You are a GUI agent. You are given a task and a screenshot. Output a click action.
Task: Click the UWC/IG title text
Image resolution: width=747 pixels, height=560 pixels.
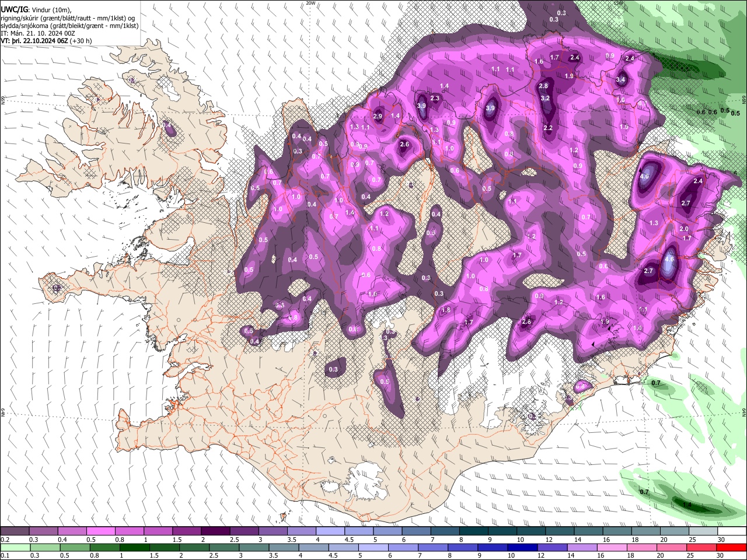[x=13, y=9]
